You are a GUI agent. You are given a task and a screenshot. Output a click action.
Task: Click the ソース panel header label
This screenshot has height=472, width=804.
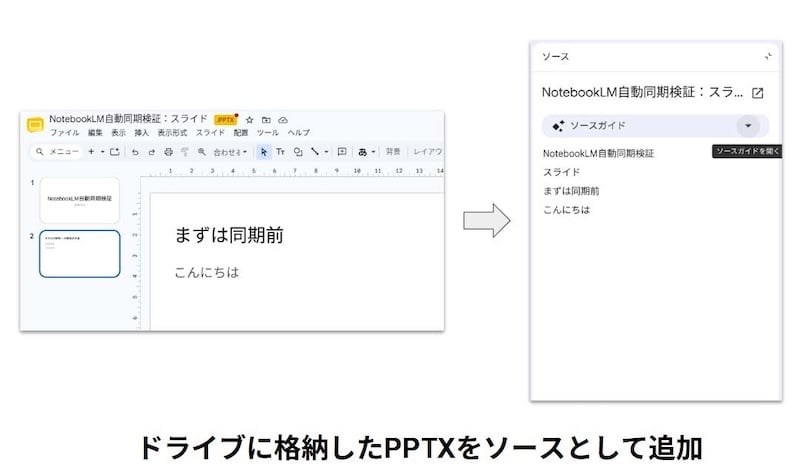tap(555, 57)
